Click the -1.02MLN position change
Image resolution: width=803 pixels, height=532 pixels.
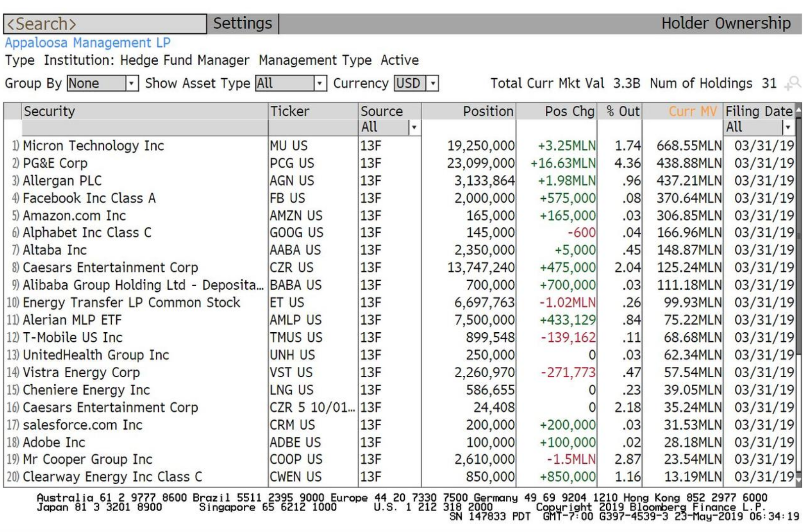[x=568, y=303]
